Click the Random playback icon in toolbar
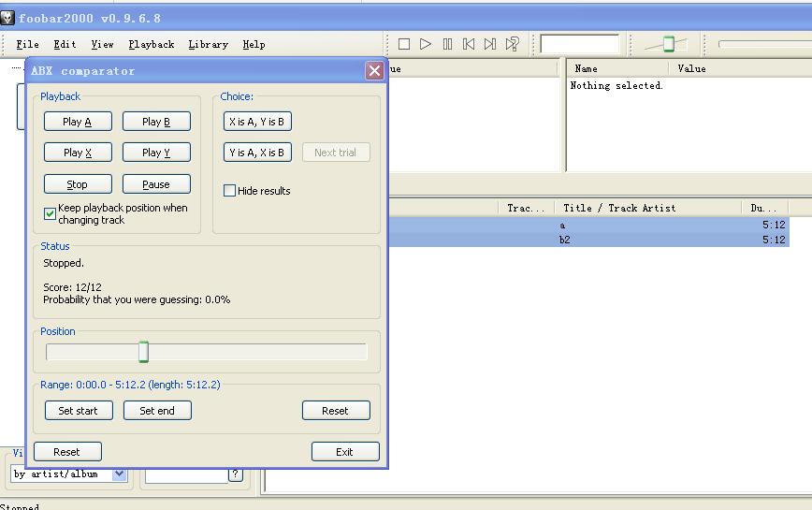 (x=512, y=44)
